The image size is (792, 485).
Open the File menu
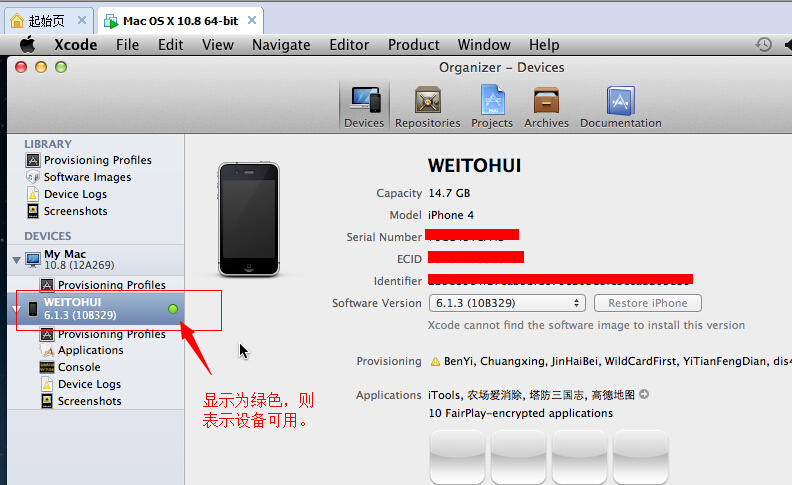click(127, 45)
